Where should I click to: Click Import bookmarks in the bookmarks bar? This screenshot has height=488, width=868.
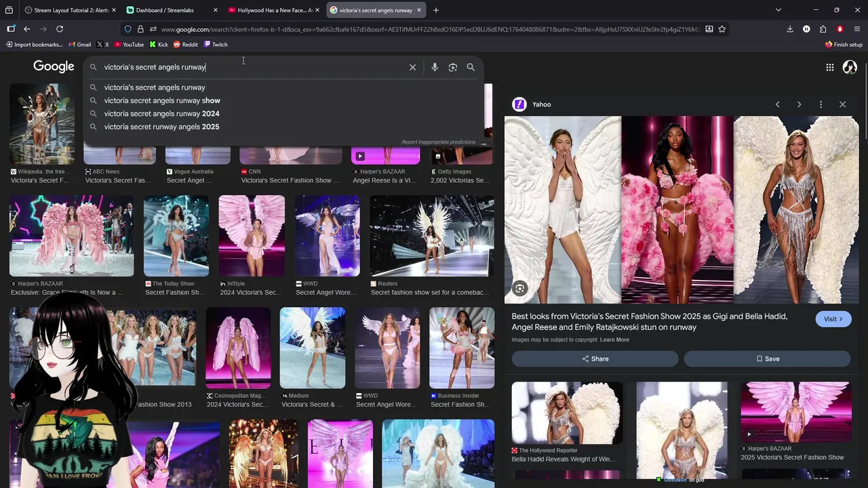click(x=34, y=45)
